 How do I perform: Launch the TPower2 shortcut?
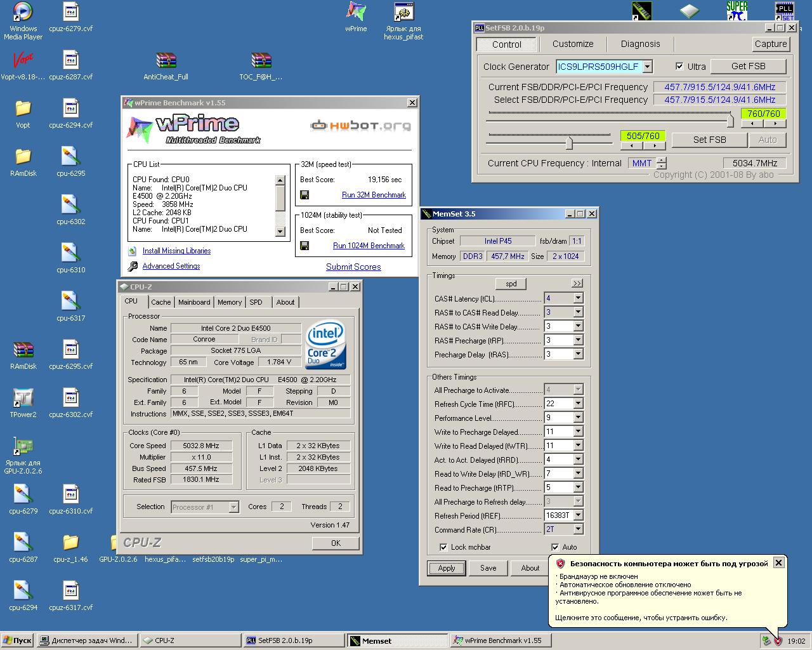click(23, 397)
